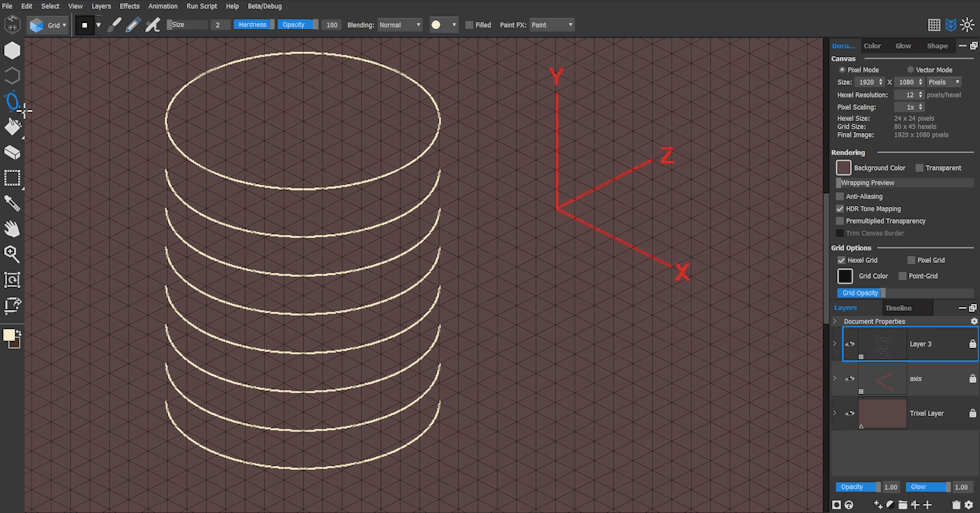Switch to the Timeline tab
This screenshot has width=980, height=513.
(x=898, y=308)
